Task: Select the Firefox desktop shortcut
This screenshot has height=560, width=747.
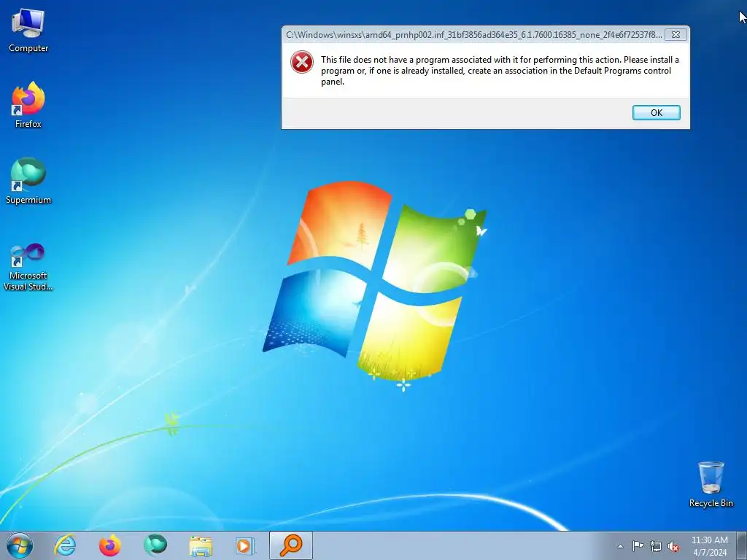Action: (28, 105)
